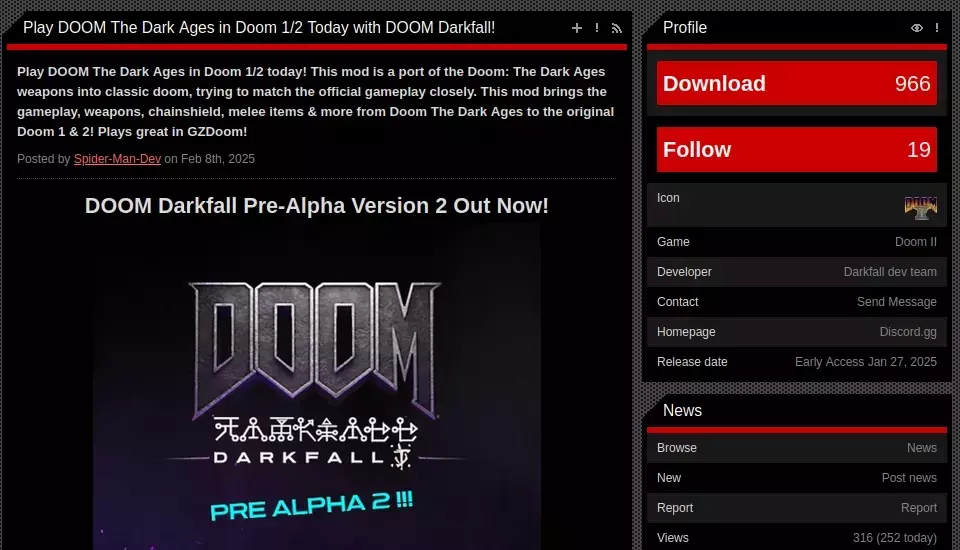Open the Darkfall dev team link
The width and height of the screenshot is (960, 550).
click(890, 272)
